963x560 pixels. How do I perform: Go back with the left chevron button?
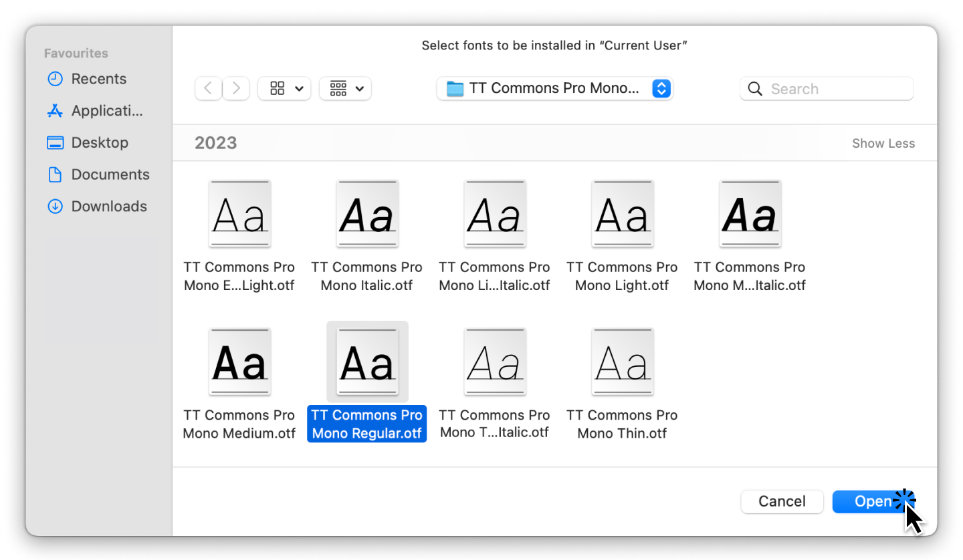tap(208, 88)
